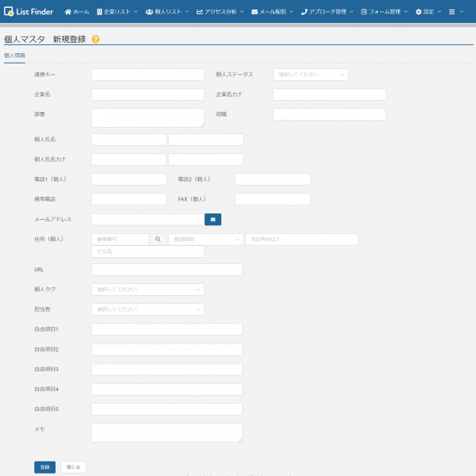
Task: Switch to the 個人情報 tab
Action: click(14, 56)
